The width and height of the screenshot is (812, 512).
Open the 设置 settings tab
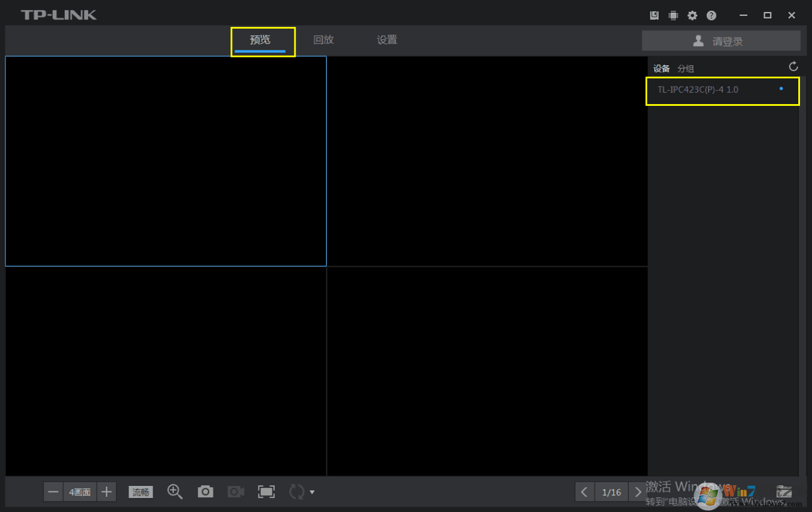387,40
